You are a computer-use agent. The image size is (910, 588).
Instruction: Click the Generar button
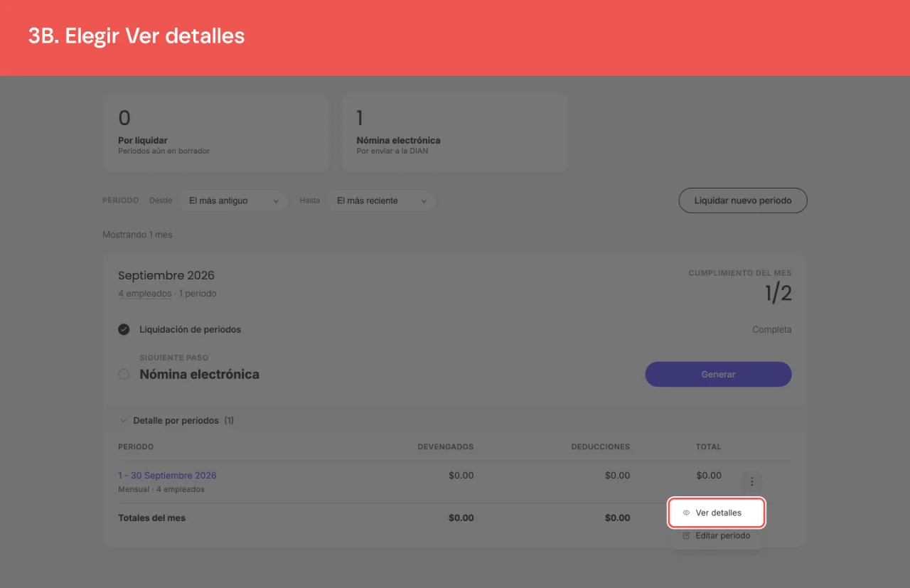click(x=718, y=374)
